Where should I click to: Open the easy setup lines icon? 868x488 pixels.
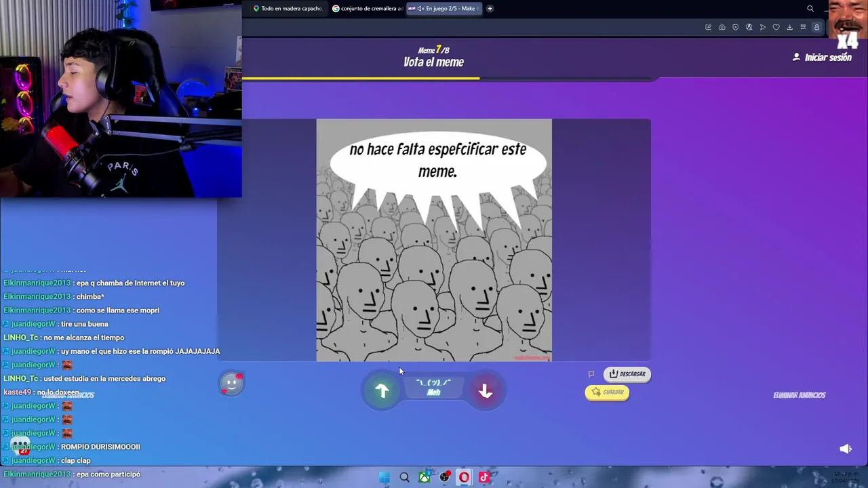(804, 27)
